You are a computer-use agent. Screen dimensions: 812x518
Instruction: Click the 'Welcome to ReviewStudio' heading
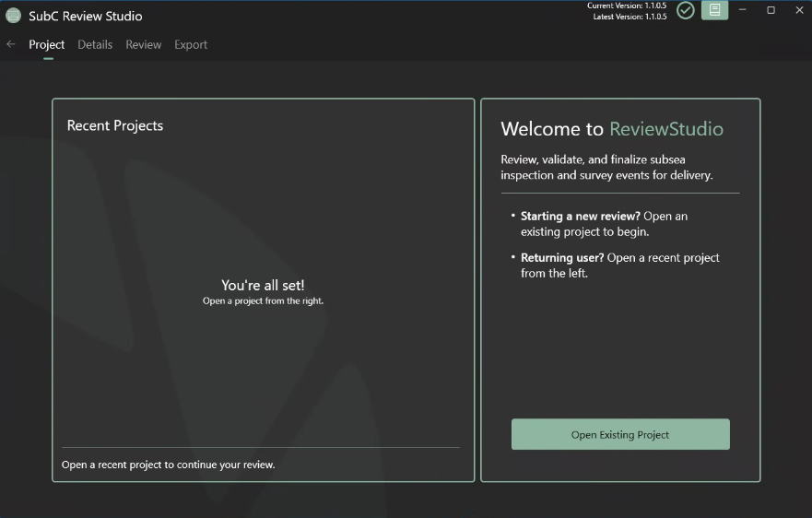(x=612, y=129)
